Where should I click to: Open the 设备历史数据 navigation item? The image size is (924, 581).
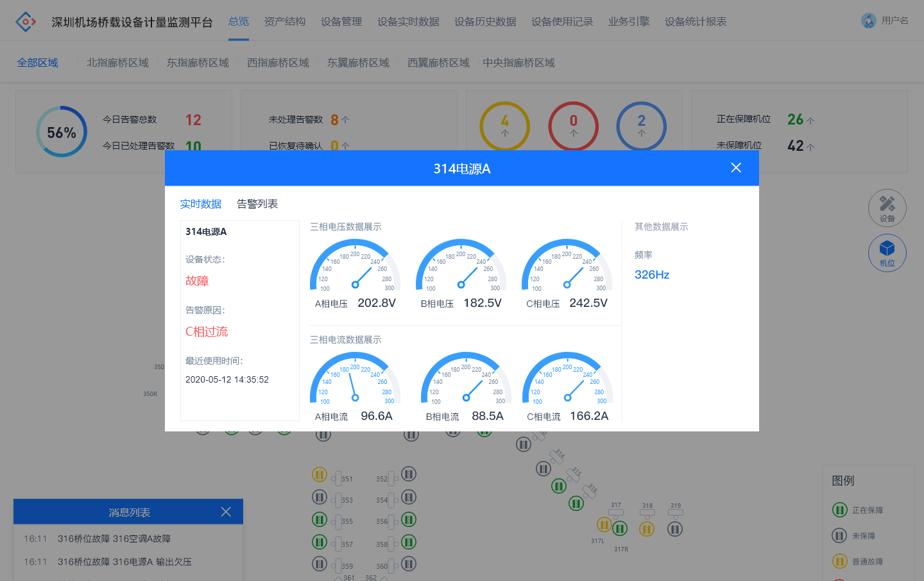(485, 22)
